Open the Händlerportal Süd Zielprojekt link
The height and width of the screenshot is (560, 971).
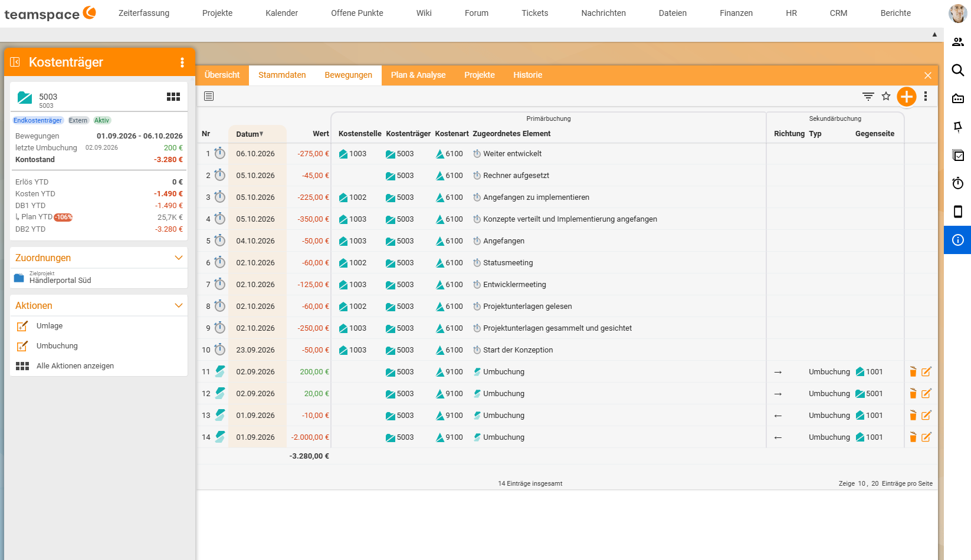[x=60, y=281]
